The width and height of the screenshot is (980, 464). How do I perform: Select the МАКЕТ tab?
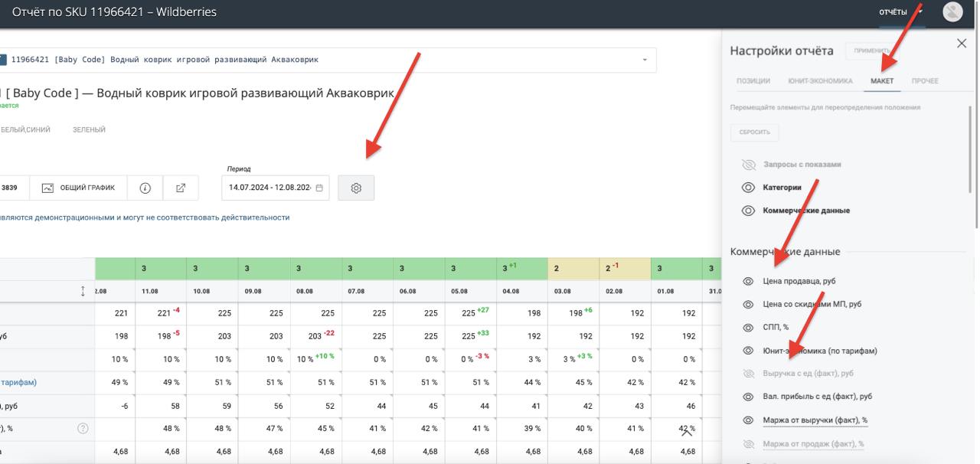coord(882,81)
